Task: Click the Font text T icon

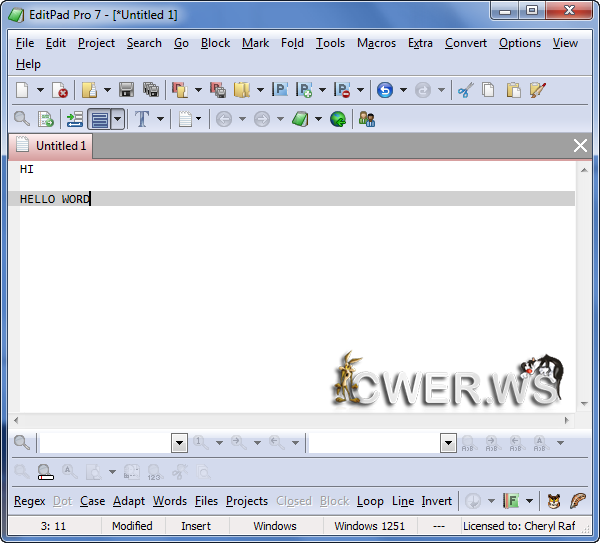Action: pyautogui.click(x=141, y=119)
